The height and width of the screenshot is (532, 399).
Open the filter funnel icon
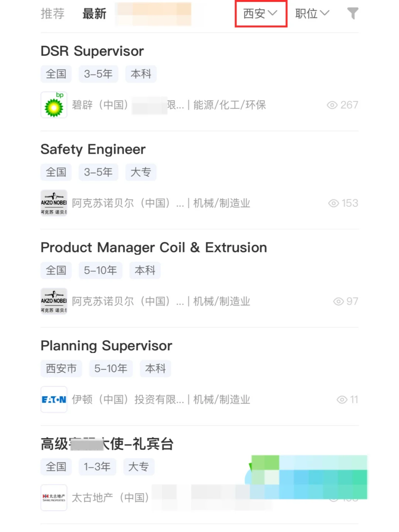353,14
